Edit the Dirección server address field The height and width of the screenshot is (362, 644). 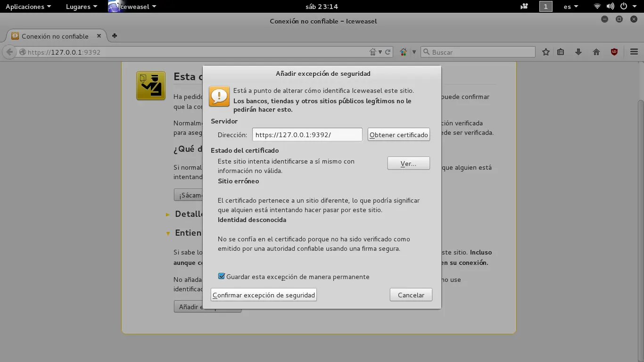pyautogui.click(x=307, y=135)
